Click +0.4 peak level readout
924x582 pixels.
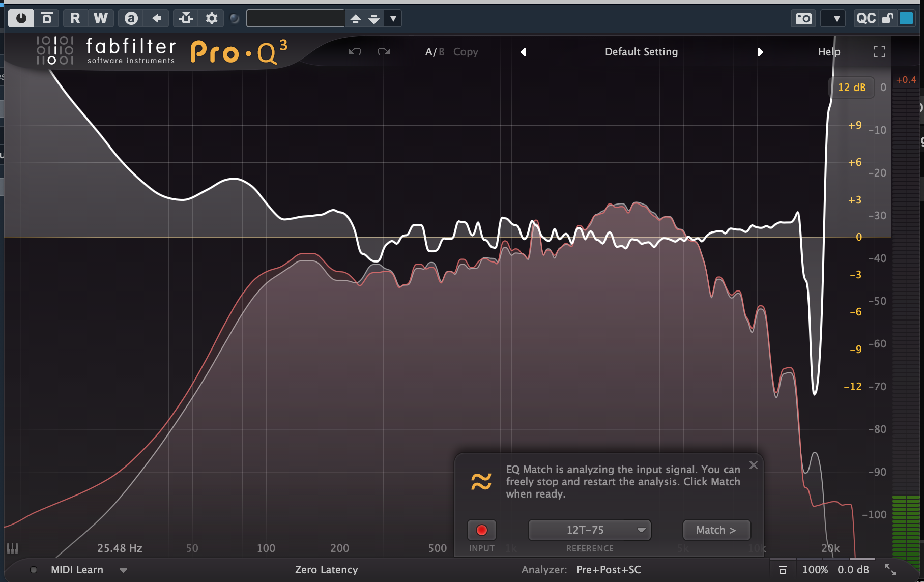(x=906, y=80)
